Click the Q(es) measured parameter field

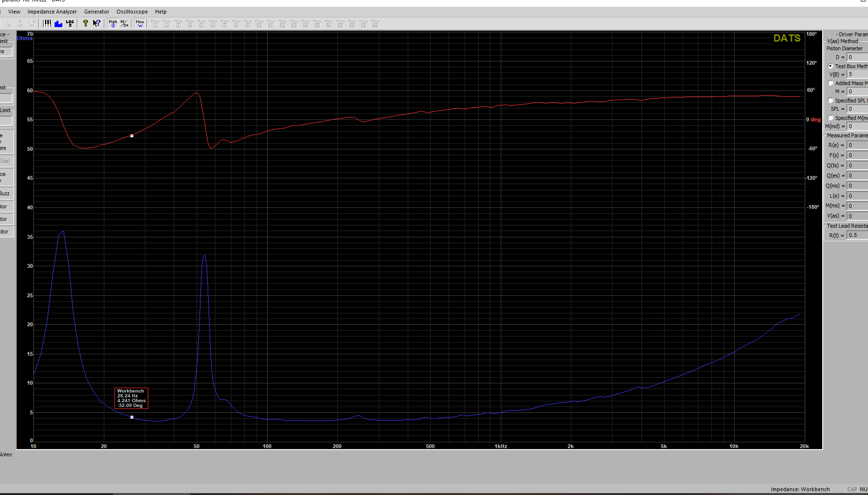(857, 175)
